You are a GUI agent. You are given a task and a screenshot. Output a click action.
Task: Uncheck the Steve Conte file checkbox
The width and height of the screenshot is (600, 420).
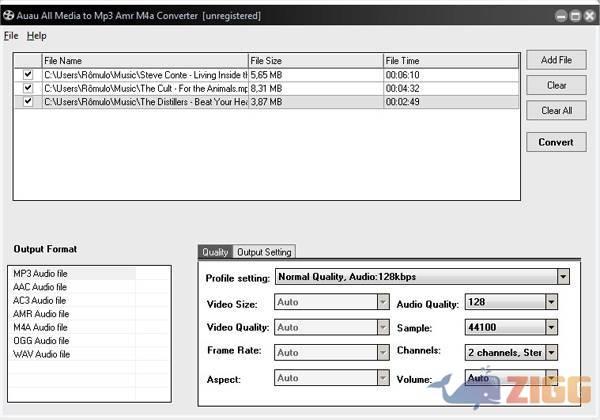tap(28, 75)
